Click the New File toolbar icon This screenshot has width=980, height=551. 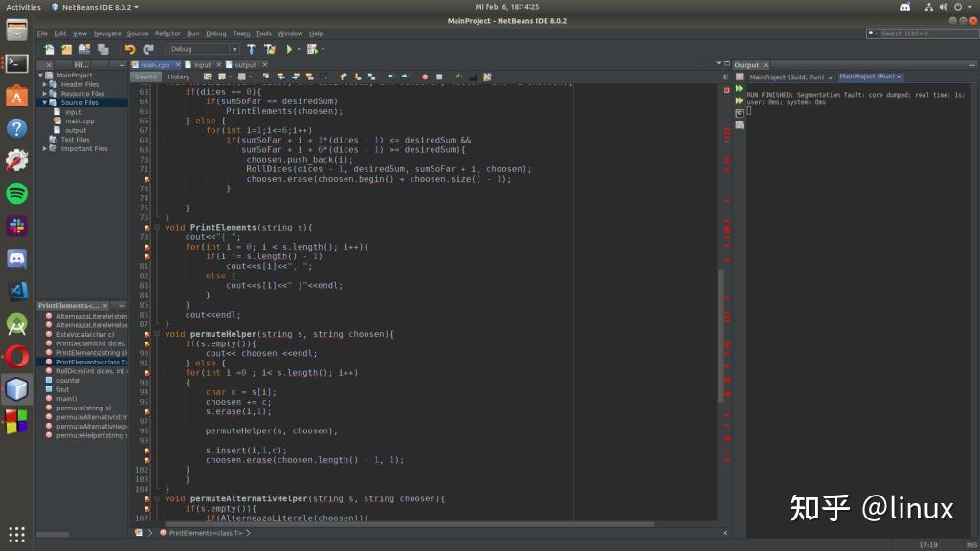click(x=49, y=49)
